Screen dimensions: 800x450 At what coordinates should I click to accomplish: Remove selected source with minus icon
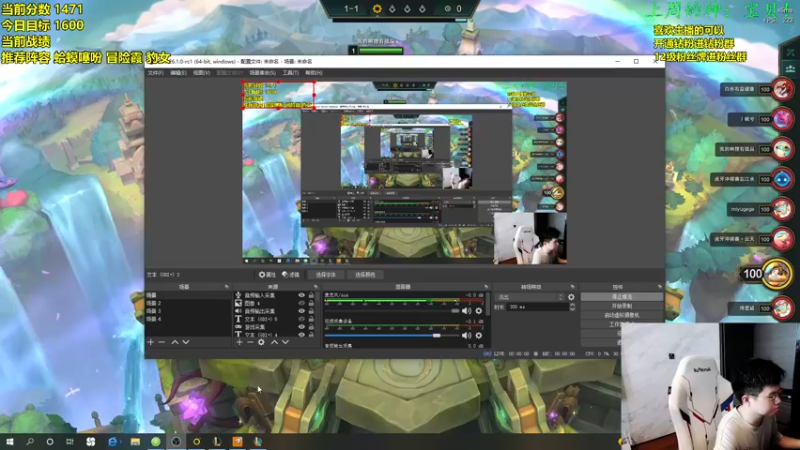[x=250, y=342]
